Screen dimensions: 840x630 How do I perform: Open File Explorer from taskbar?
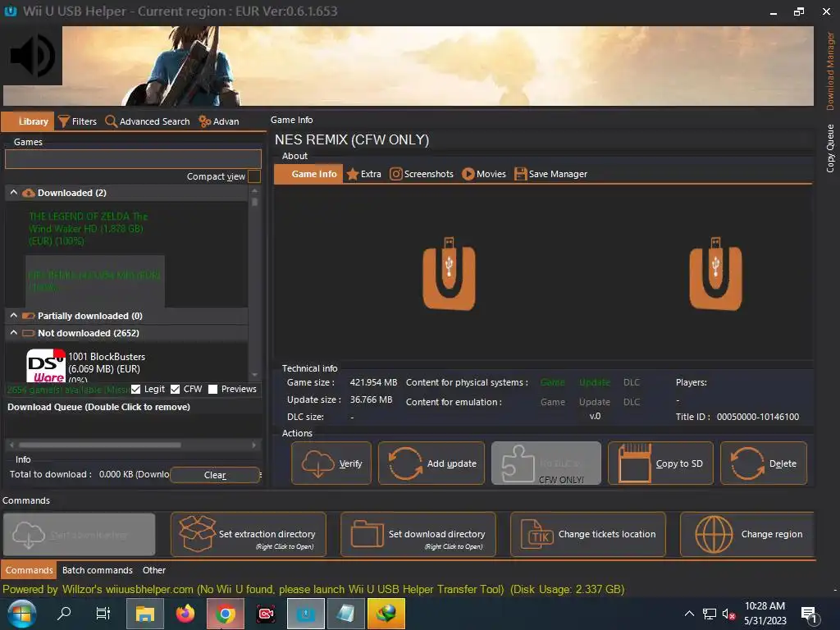coord(144,614)
